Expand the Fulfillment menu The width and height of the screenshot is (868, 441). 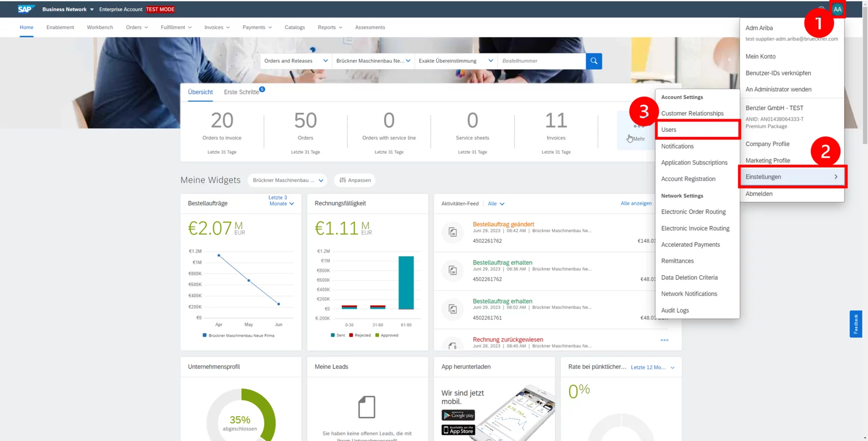[176, 27]
